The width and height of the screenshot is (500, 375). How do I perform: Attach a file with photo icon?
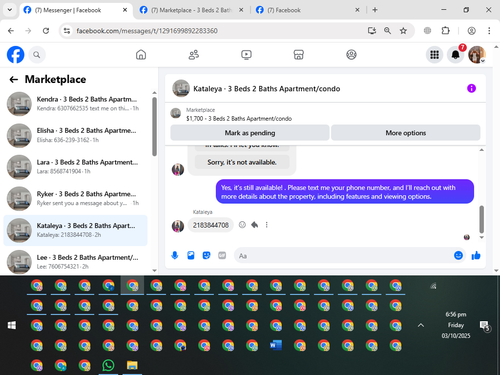191,256
